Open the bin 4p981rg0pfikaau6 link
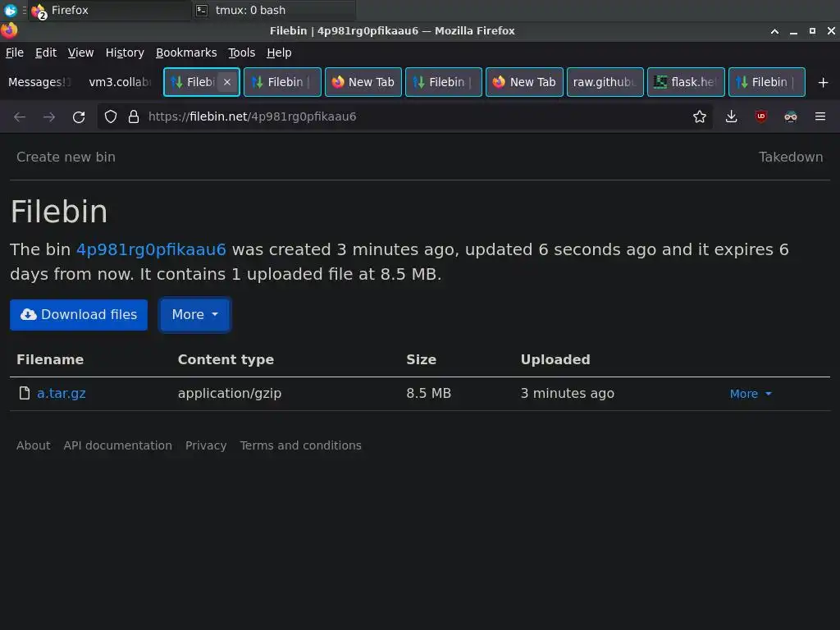The width and height of the screenshot is (840, 630). tap(151, 249)
